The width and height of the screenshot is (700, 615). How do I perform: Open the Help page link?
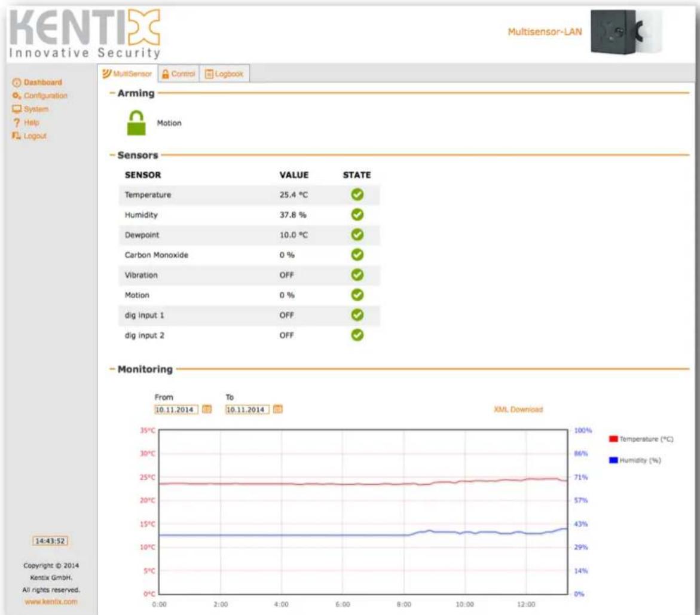point(31,123)
